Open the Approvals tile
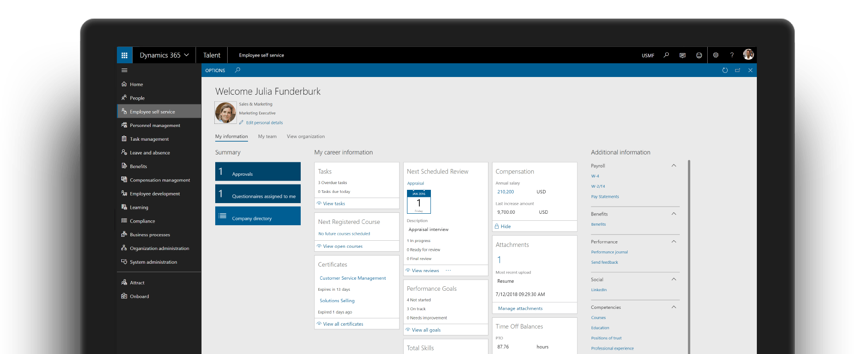This screenshot has width=868, height=354. coord(258,171)
